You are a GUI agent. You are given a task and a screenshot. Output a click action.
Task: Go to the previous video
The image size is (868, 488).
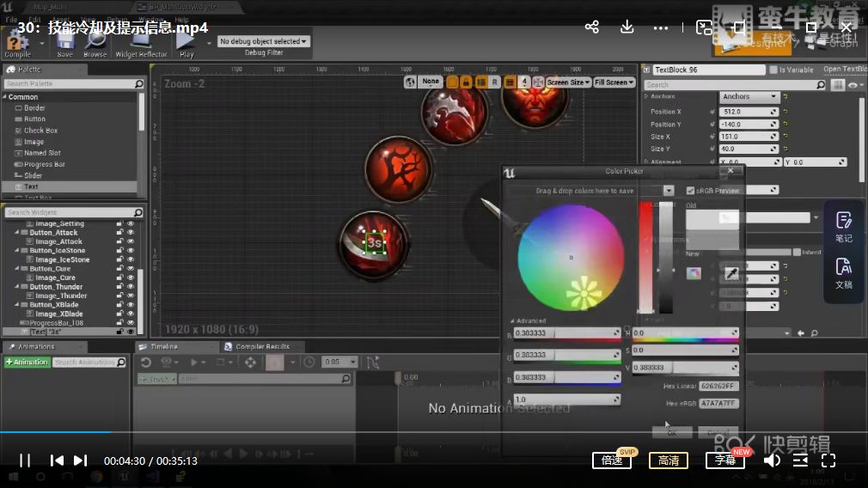pyautogui.click(x=57, y=461)
